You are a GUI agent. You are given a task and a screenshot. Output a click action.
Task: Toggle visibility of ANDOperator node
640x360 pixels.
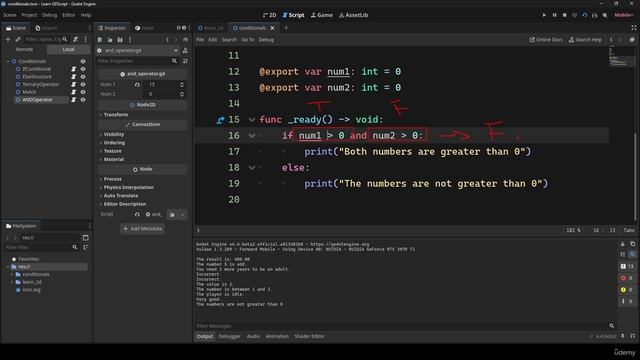[x=83, y=100]
